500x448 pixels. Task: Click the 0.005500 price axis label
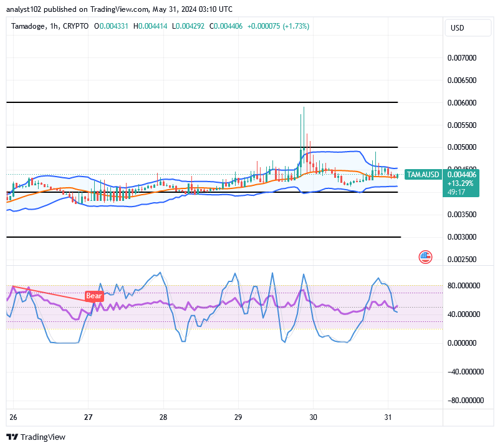click(462, 125)
